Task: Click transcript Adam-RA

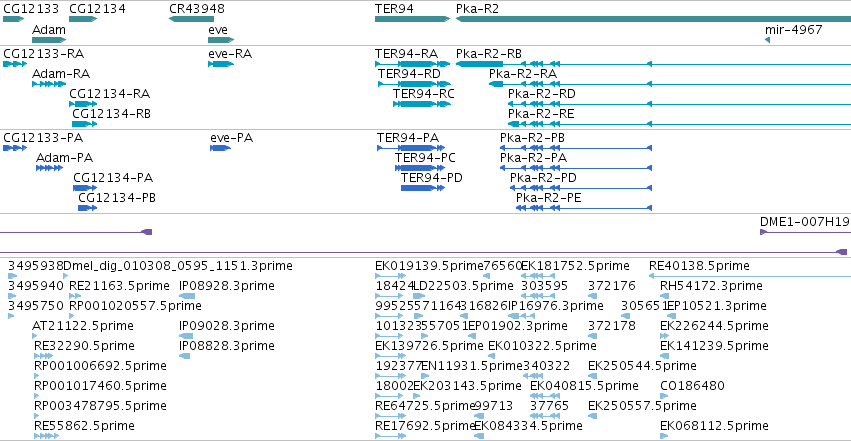Action: pyautogui.click(x=61, y=74)
